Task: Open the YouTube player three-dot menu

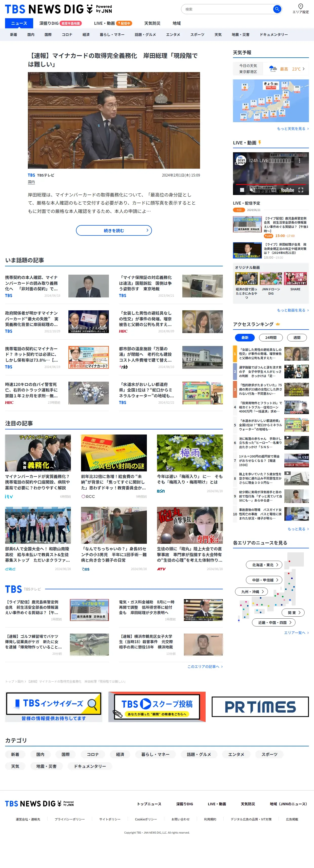Action: 300,161
